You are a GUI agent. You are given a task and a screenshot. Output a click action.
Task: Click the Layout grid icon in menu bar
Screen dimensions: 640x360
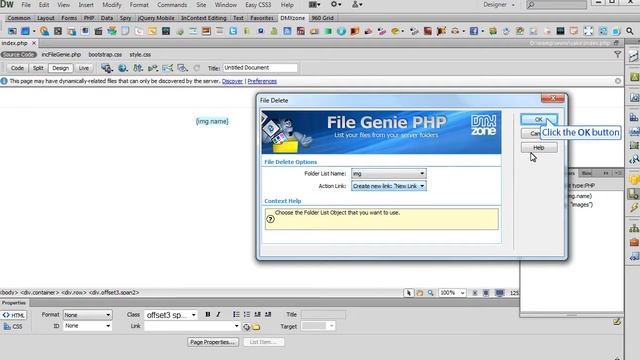(314, 4)
